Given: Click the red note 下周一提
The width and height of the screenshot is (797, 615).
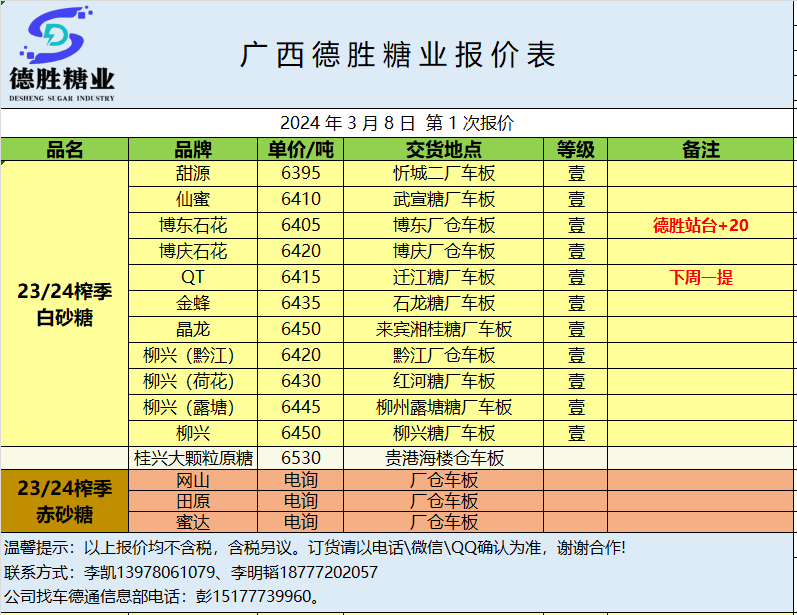Looking at the screenshot, I should point(700,277).
